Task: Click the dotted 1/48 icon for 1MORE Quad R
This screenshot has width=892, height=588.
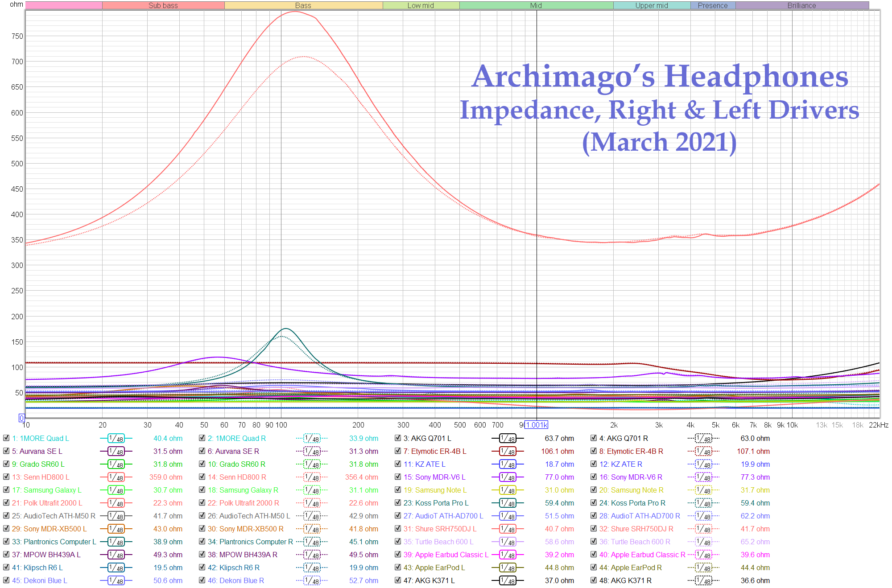Action: [x=312, y=438]
